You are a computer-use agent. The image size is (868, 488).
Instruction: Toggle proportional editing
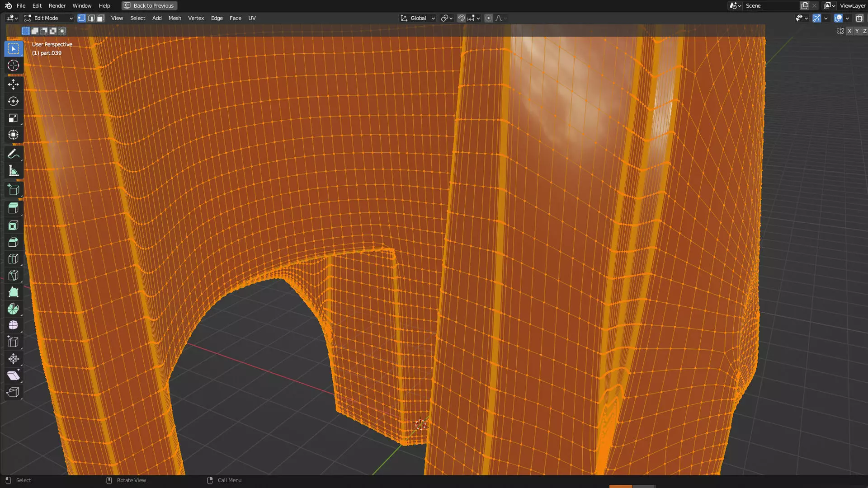[x=488, y=18]
